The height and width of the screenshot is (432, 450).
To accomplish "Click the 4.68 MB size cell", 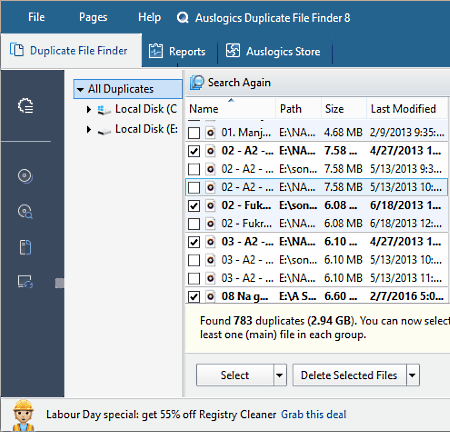I will 343,133.
